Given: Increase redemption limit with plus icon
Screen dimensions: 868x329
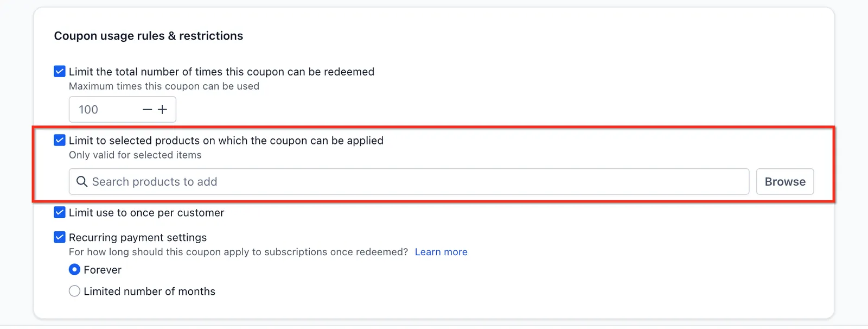Looking at the screenshot, I should coord(162,110).
